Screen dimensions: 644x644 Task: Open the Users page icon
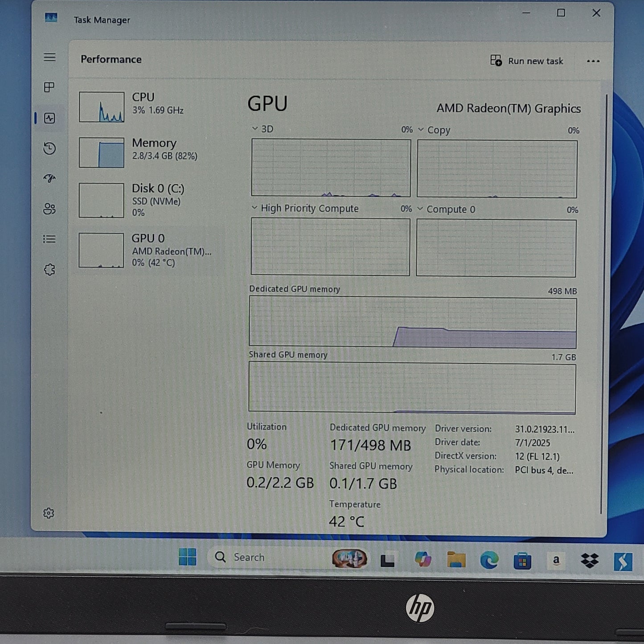(49, 209)
